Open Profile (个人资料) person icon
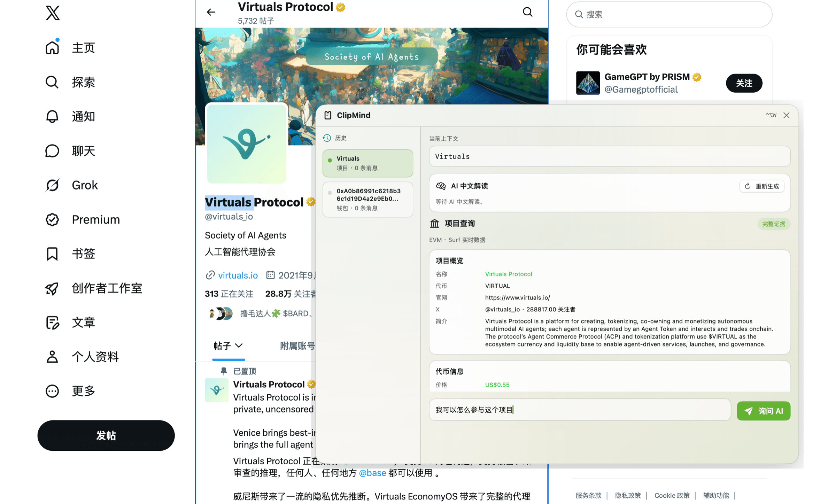The width and height of the screenshot is (836, 504). click(52, 357)
